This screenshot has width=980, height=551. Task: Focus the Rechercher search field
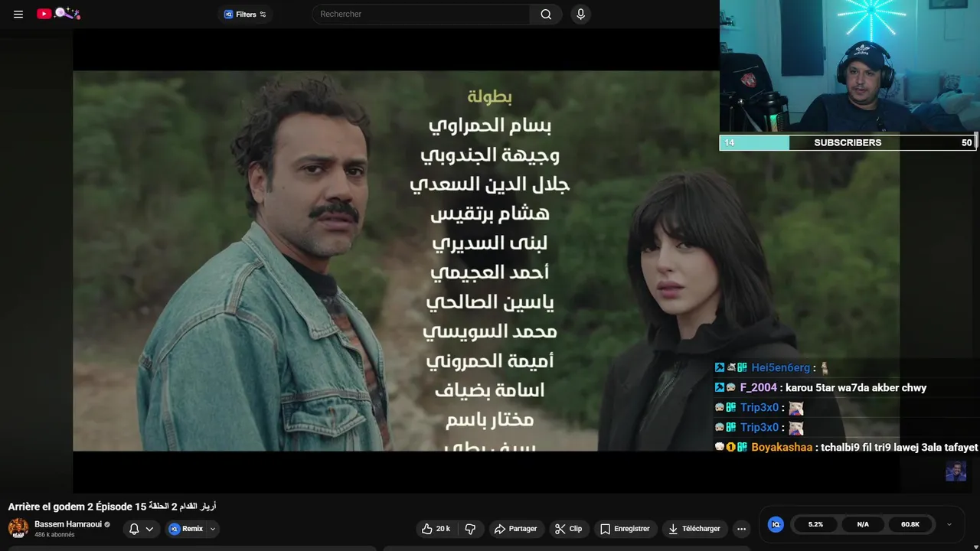pyautogui.click(x=420, y=14)
